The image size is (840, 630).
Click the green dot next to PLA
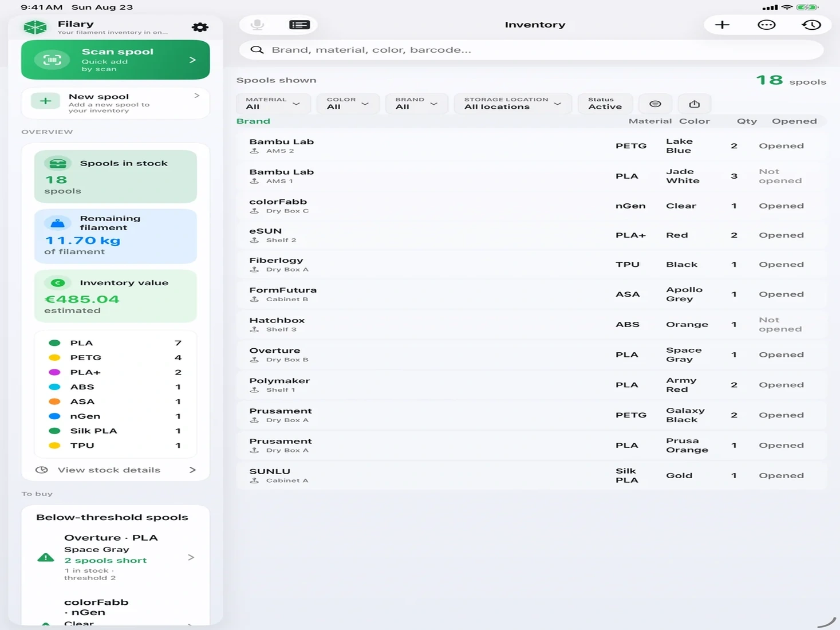point(55,343)
